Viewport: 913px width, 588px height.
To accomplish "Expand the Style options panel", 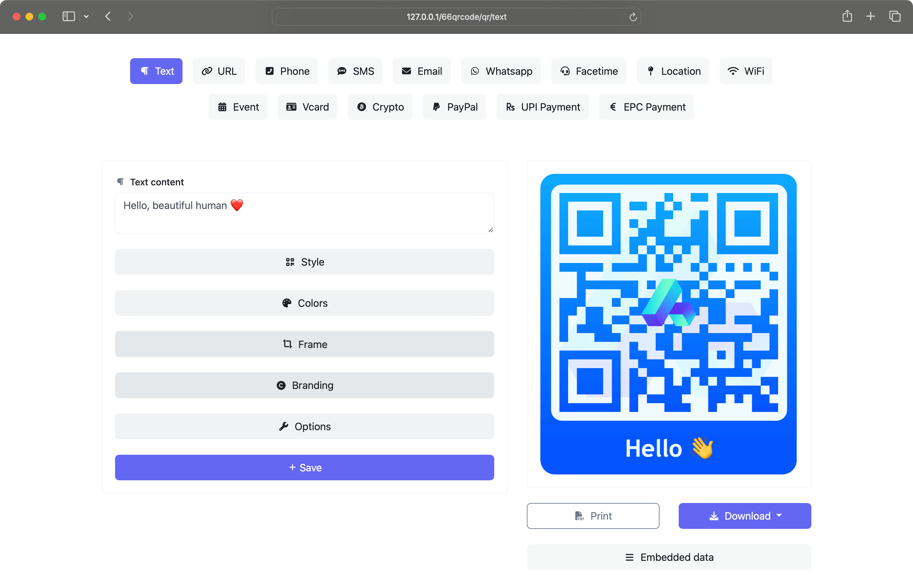I will [x=305, y=262].
